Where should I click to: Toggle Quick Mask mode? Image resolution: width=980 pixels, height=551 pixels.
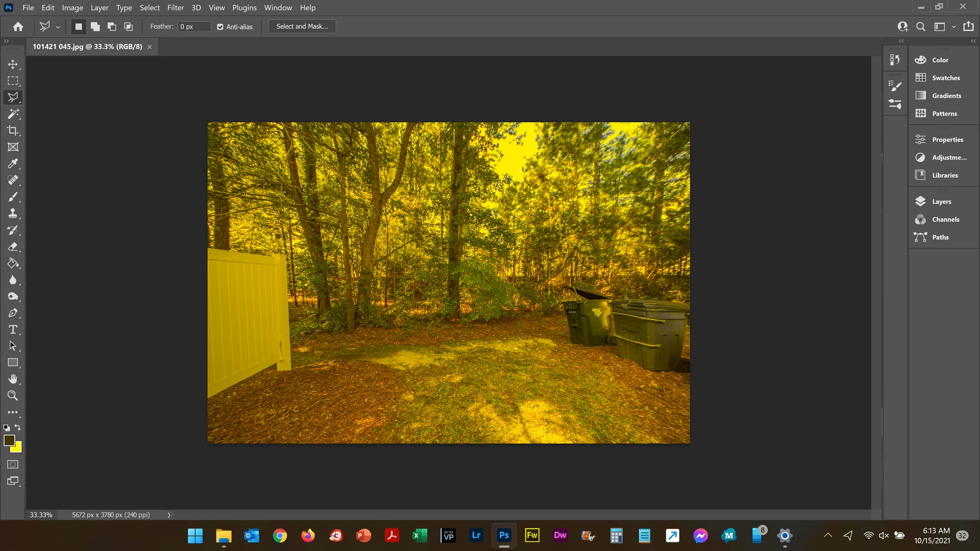[13, 464]
